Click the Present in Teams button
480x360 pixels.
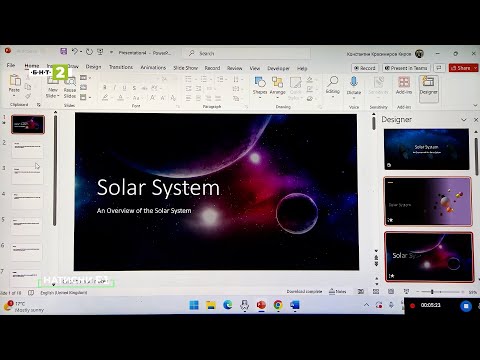click(406, 68)
